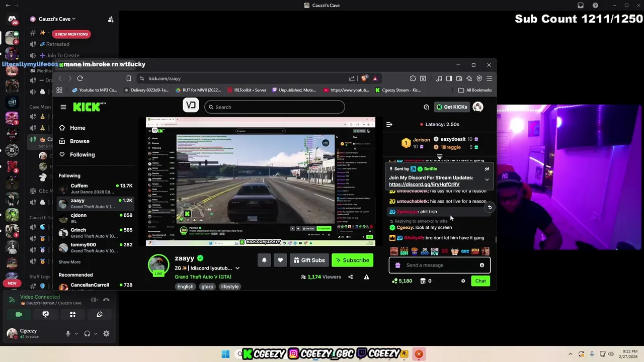Share the zaayy stream icon

pos(351,277)
